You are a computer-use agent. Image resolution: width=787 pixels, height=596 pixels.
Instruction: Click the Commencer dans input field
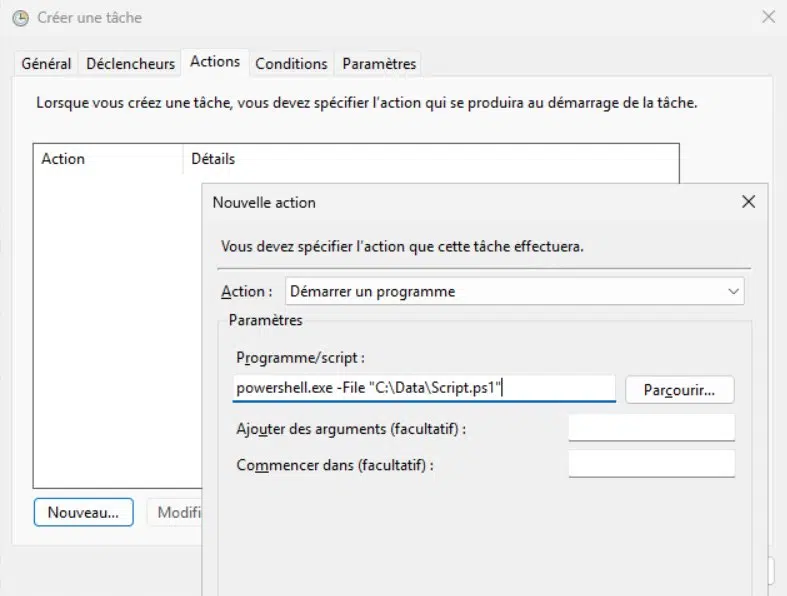(651, 464)
